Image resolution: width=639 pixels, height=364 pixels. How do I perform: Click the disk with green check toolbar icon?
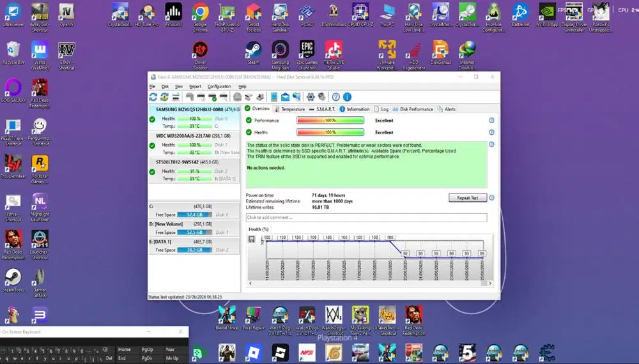point(212,97)
